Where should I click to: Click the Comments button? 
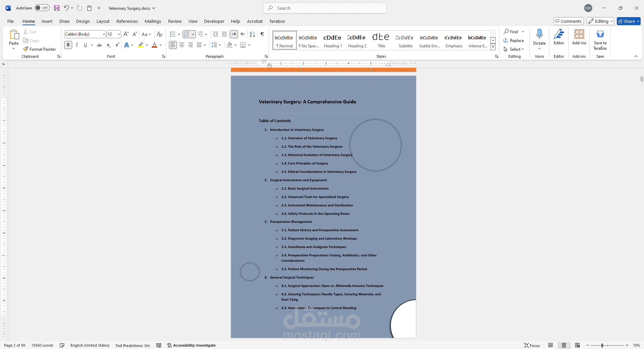[569, 21]
